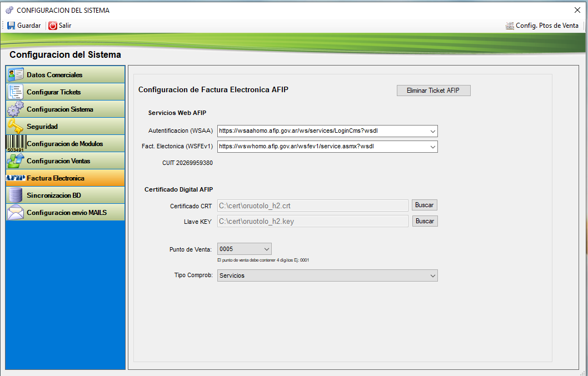Click Buscar next to Llave KEY
588x376 pixels.
pos(425,221)
